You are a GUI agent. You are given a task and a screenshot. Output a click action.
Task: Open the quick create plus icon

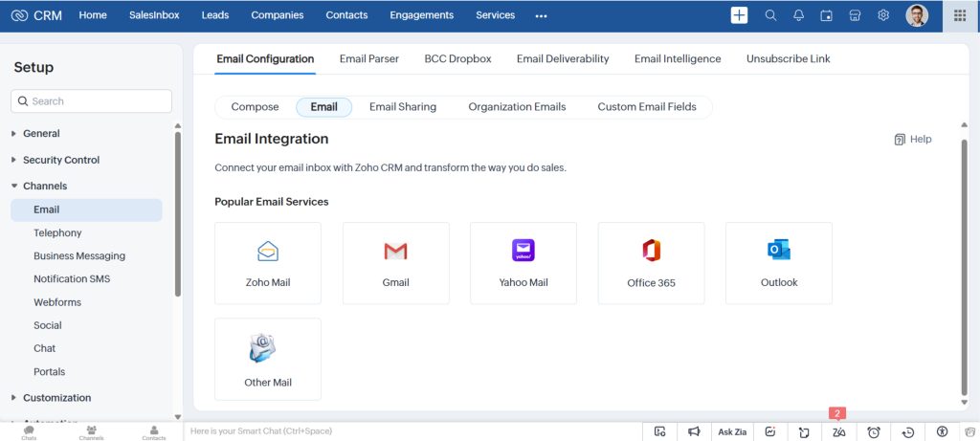[739, 15]
